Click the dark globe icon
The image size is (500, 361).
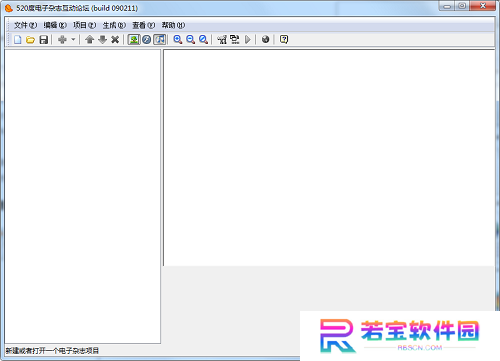pos(265,40)
